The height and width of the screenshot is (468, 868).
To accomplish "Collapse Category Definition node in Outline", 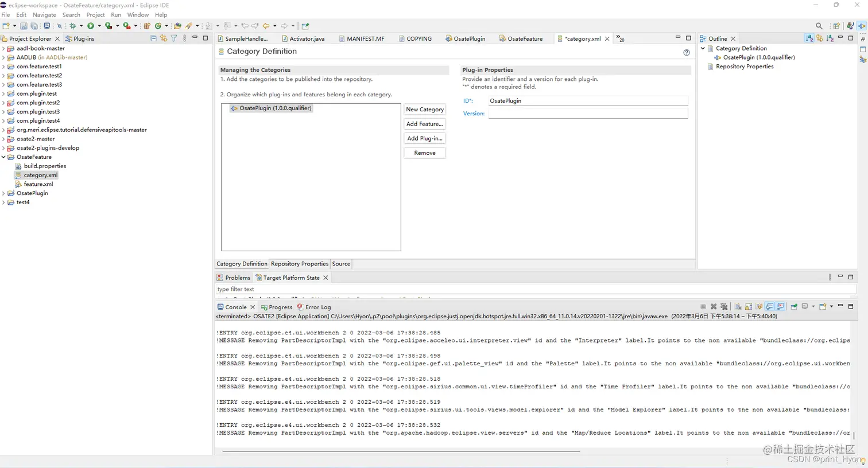I will [703, 49].
